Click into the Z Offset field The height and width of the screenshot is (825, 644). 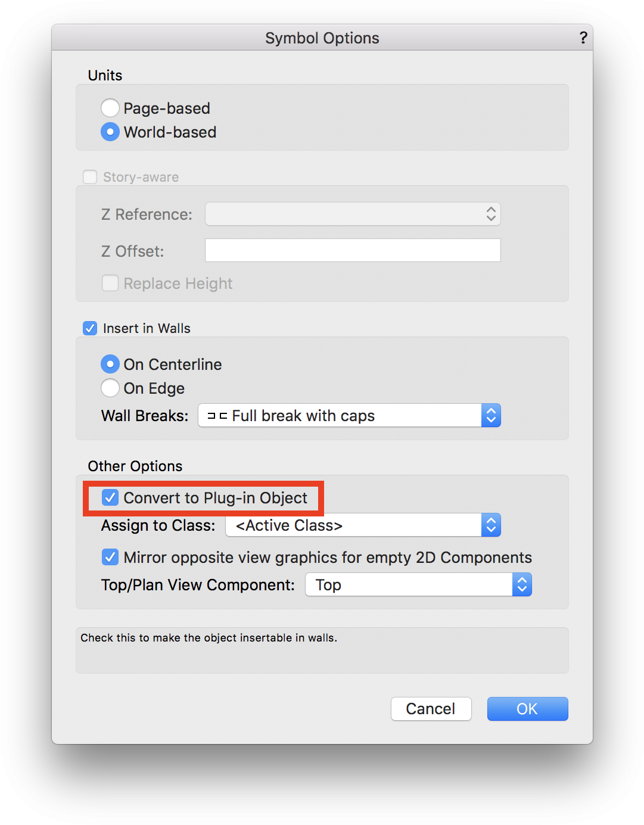(353, 250)
